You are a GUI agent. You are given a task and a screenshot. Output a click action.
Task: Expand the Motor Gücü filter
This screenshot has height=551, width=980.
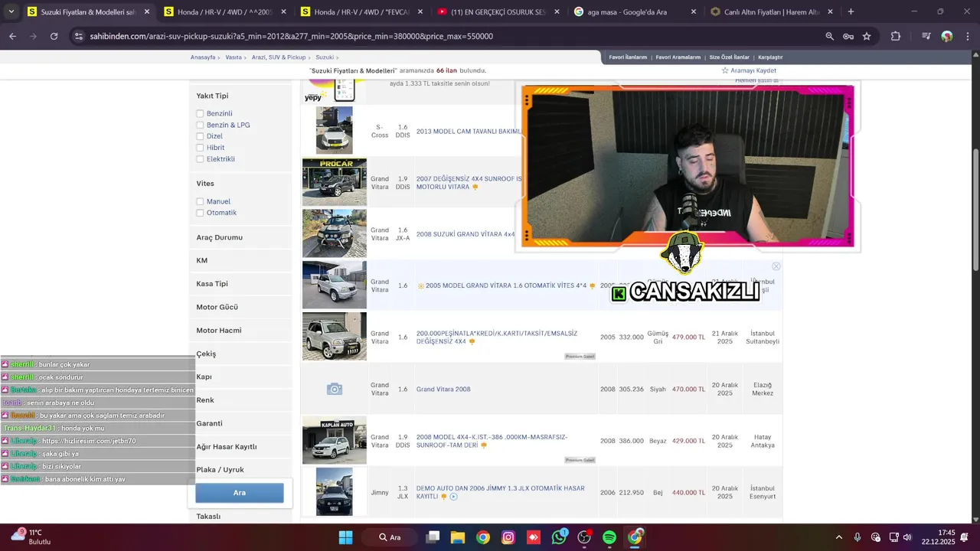240,307
